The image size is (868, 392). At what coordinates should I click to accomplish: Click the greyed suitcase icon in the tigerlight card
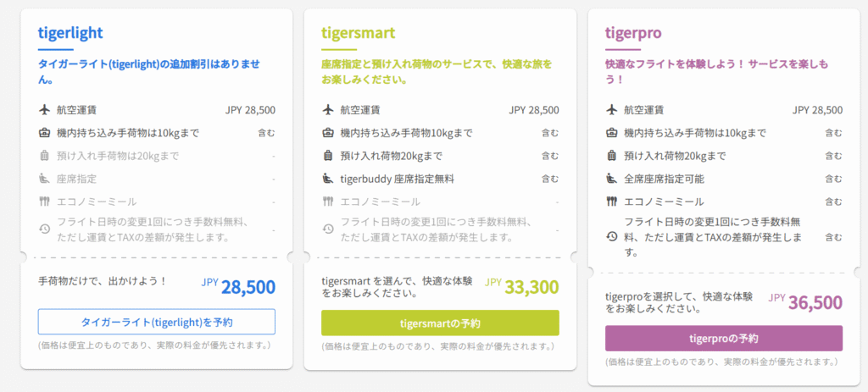pyautogui.click(x=45, y=156)
